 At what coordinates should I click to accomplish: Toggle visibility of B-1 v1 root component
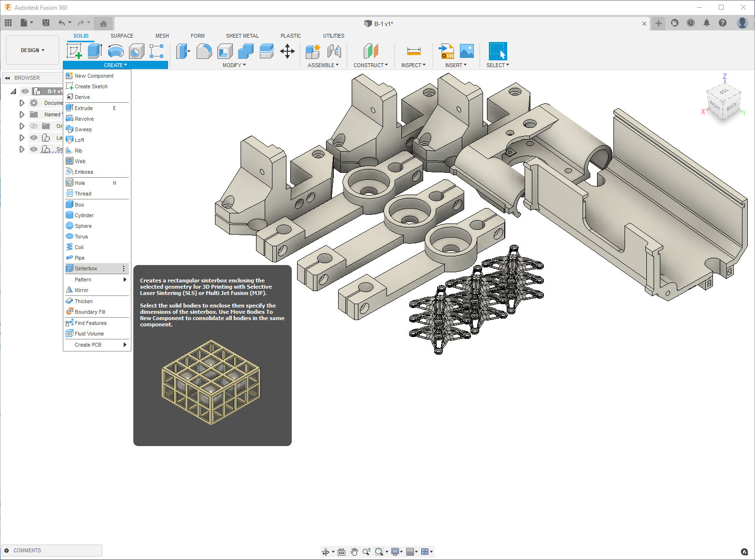coord(25,91)
